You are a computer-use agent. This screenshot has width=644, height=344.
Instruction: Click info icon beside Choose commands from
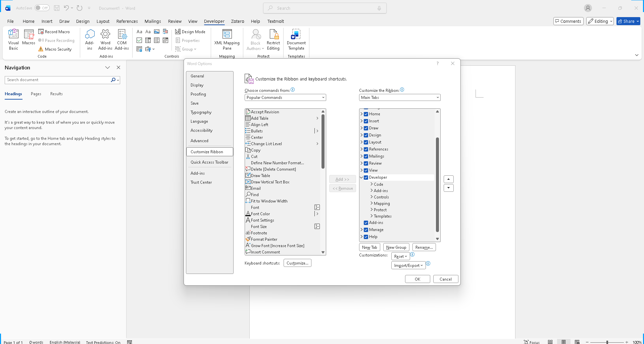pos(293,90)
